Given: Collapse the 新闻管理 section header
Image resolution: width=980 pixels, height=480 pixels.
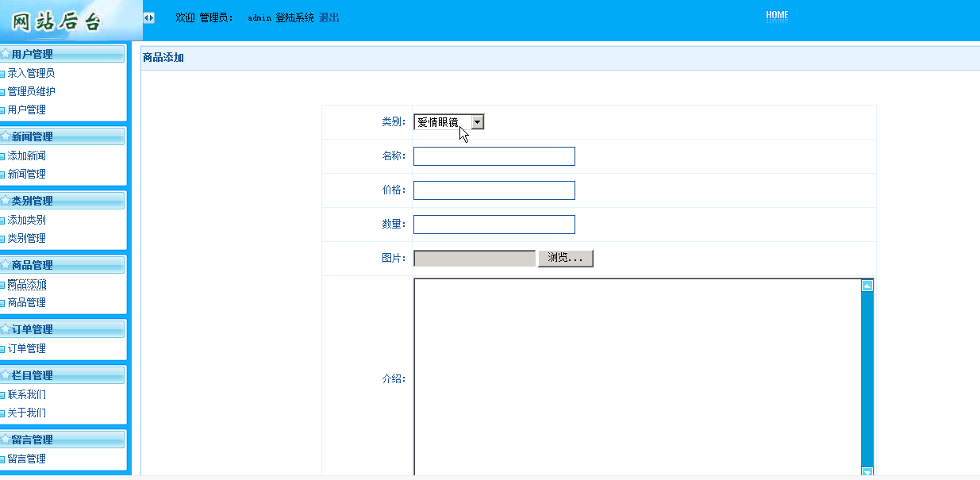Looking at the screenshot, I should pyautogui.click(x=63, y=136).
